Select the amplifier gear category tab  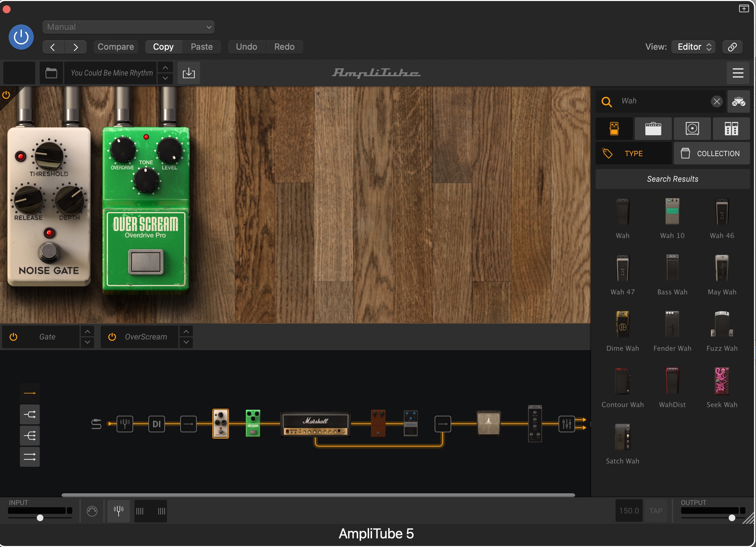[653, 129]
